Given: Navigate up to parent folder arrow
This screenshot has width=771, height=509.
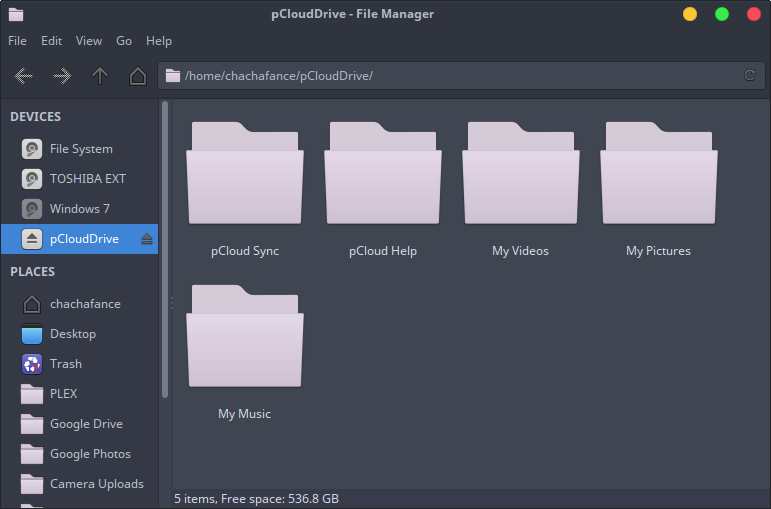Looking at the screenshot, I should pyautogui.click(x=100, y=76).
